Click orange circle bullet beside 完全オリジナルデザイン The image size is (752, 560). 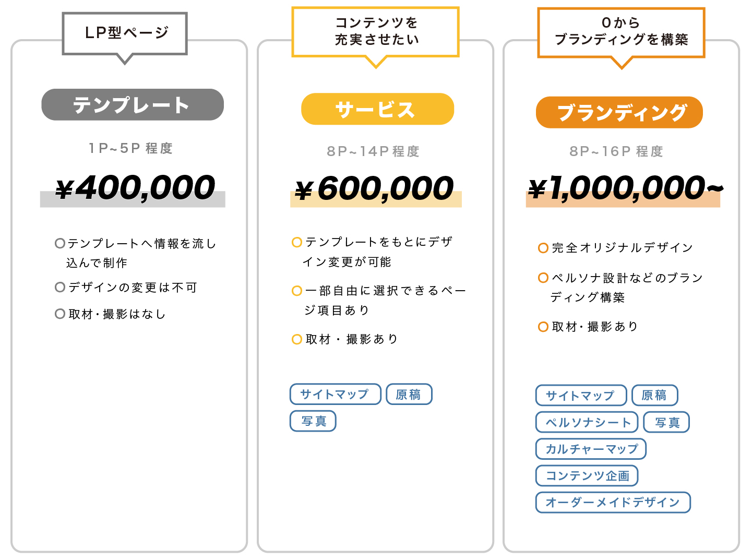(543, 248)
